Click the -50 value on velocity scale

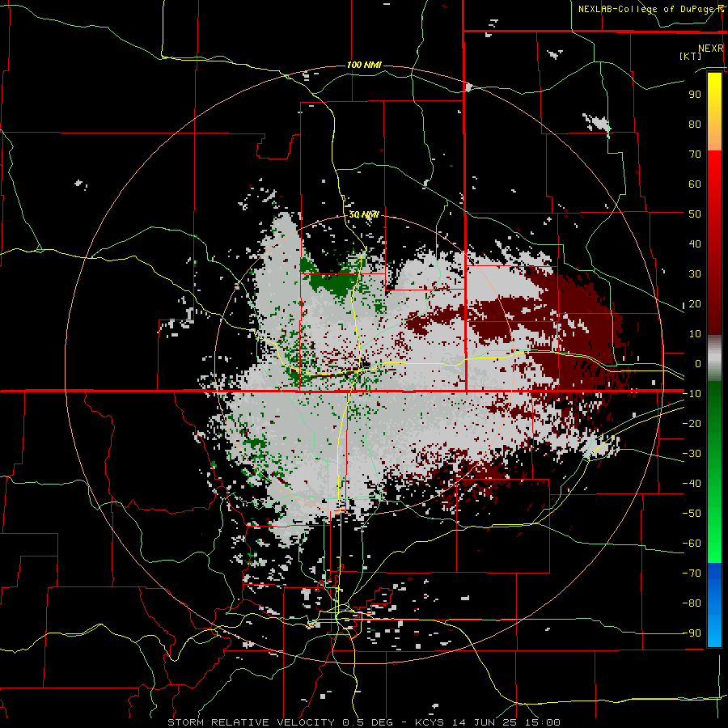pyautogui.click(x=692, y=514)
